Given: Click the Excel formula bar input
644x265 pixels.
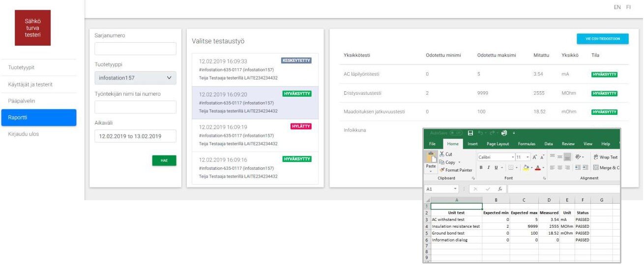Looking at the screenshot, I should [564, 189].
